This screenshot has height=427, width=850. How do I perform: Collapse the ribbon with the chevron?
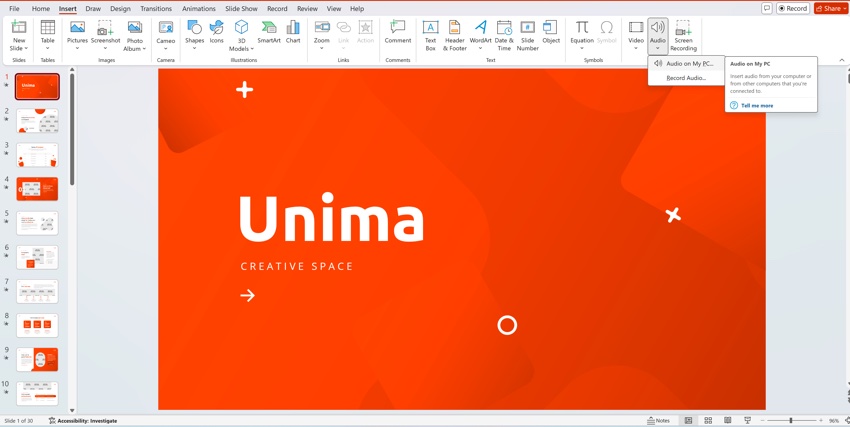[842, 60]
